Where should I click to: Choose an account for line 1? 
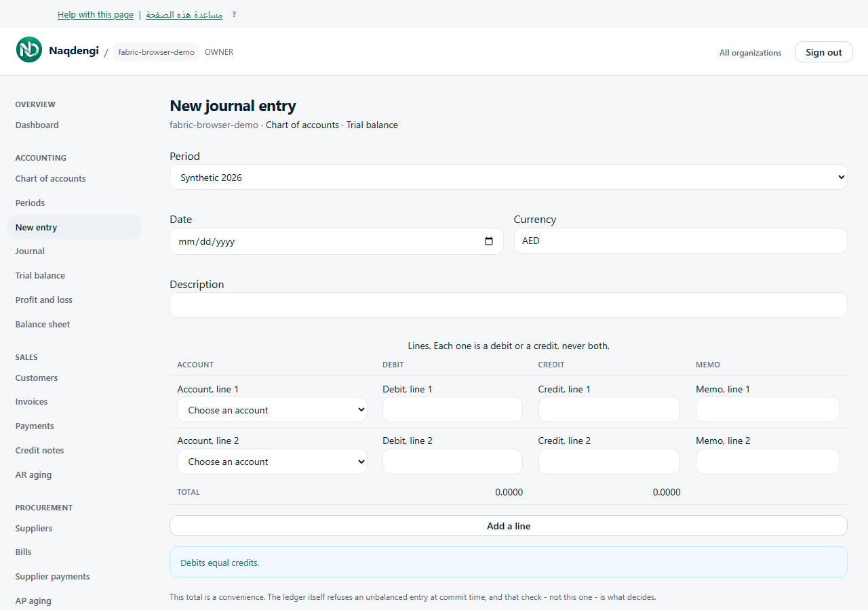click(x=273, y=410)
